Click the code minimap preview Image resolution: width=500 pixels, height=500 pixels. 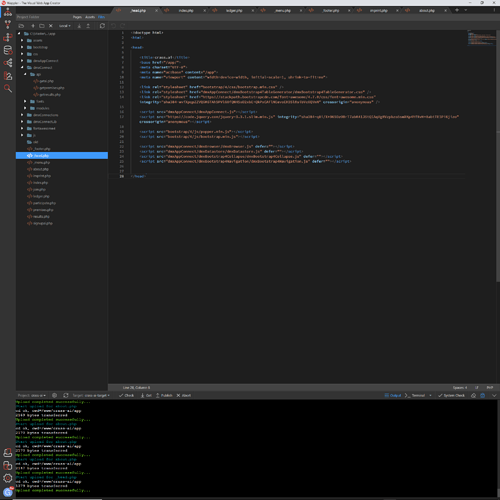481,38
